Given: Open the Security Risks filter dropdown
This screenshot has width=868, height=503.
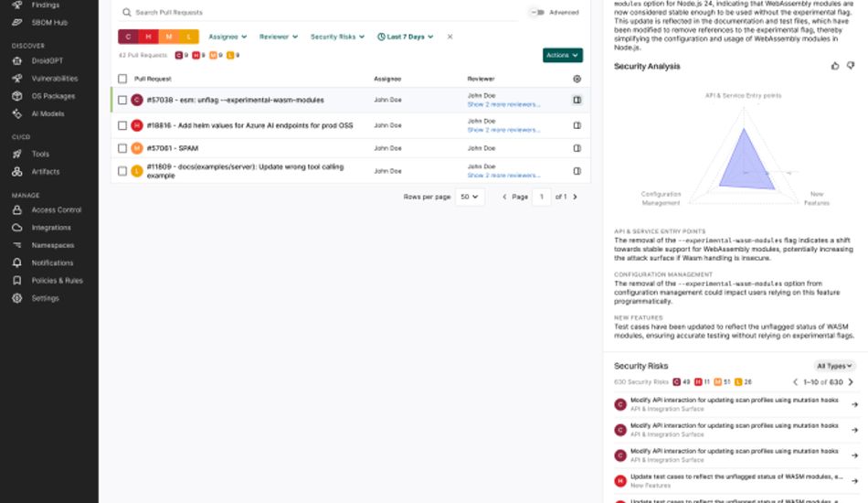Looking at the screenshot, I should pos(338,37).
